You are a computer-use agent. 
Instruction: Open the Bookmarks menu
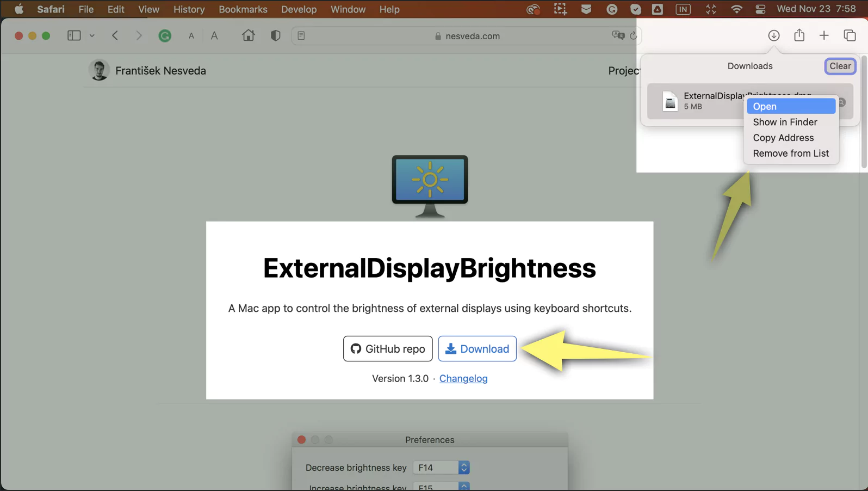pos(243,9)
